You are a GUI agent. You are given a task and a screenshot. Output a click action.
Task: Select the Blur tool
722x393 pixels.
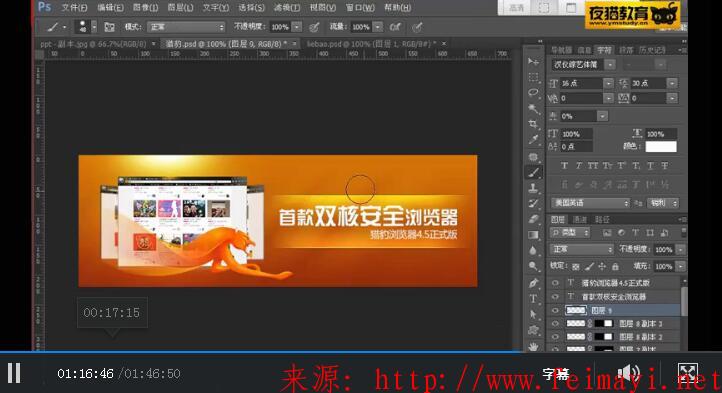pos(533,251)
